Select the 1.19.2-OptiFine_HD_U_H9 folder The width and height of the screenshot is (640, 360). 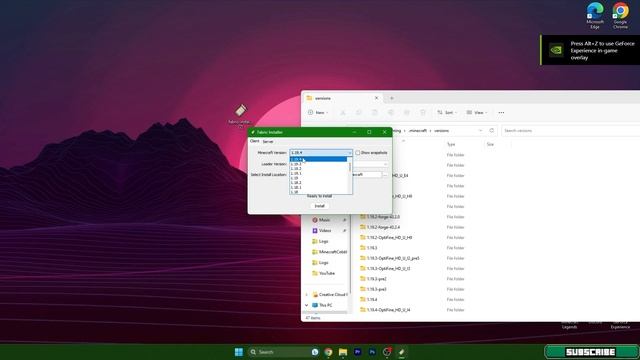[386, 238]
